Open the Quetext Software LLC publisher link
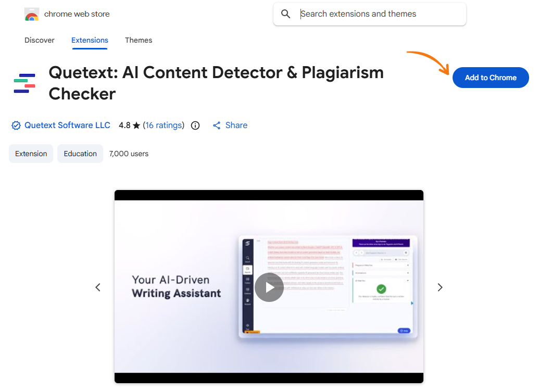Viewport: 551px width, 392px height. [67, 125]
